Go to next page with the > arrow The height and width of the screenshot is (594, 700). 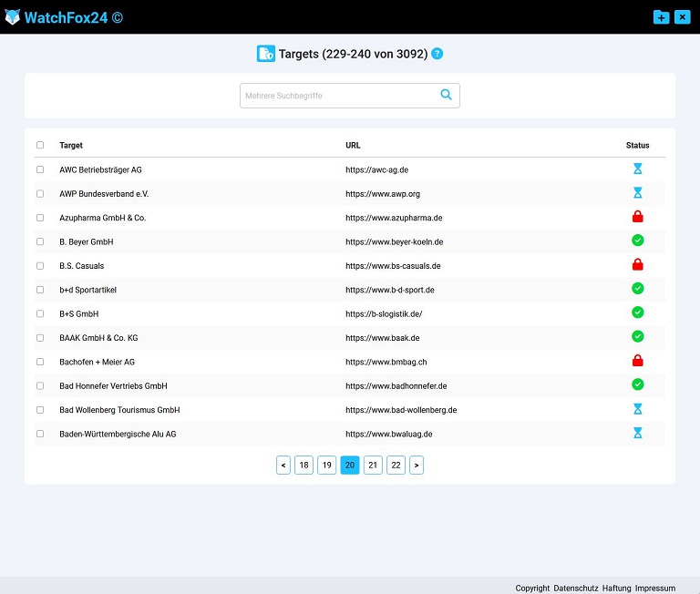[x=417, y=466]
